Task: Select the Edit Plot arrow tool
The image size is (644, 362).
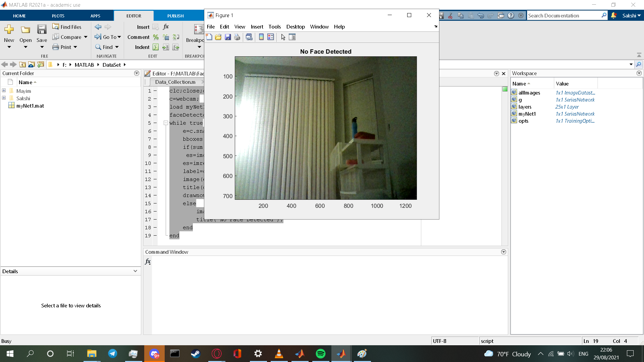Action: (283, 37)
